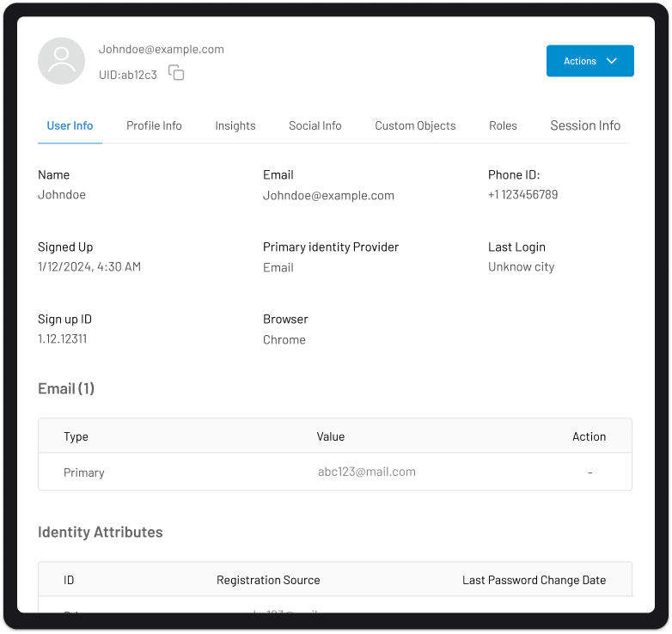Select the User Info tab
672x634 pixels.
click(70, 125)
